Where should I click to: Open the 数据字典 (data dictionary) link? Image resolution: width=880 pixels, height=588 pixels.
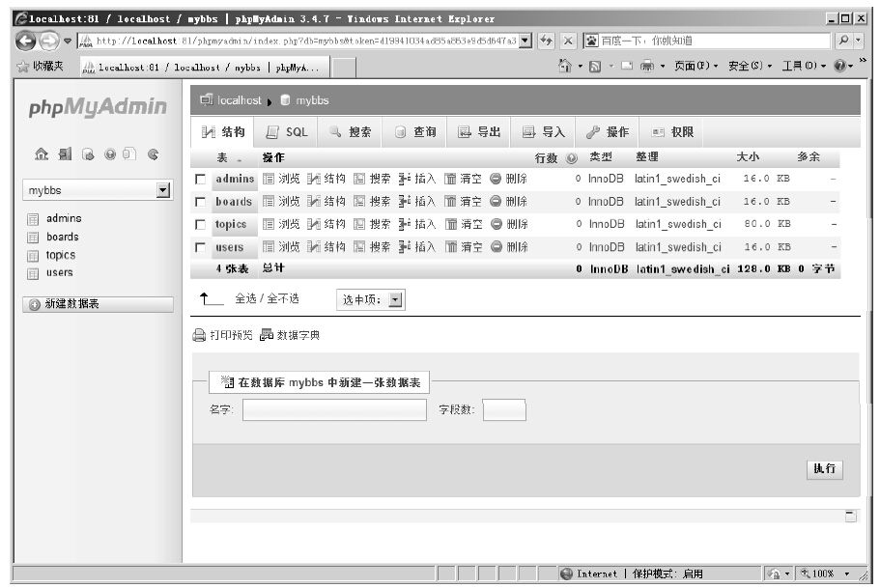pyautogui.click(x=290, y=336)
